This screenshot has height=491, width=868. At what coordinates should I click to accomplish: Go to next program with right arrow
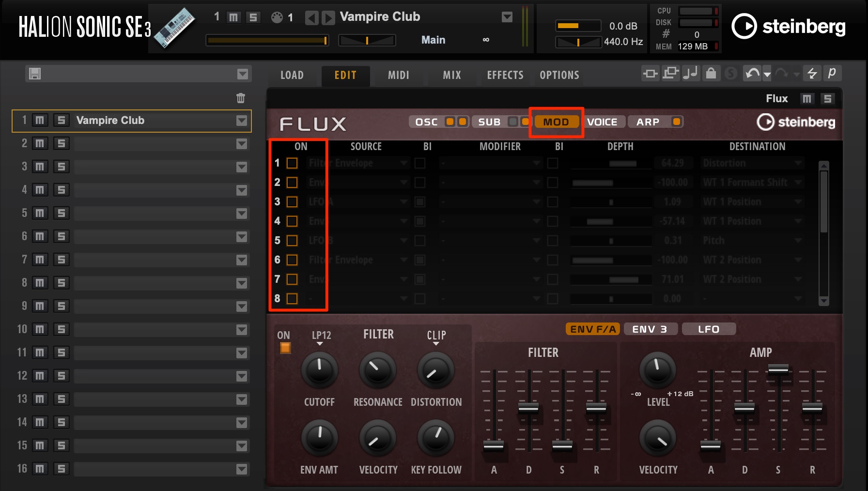(x=328, y=18)
